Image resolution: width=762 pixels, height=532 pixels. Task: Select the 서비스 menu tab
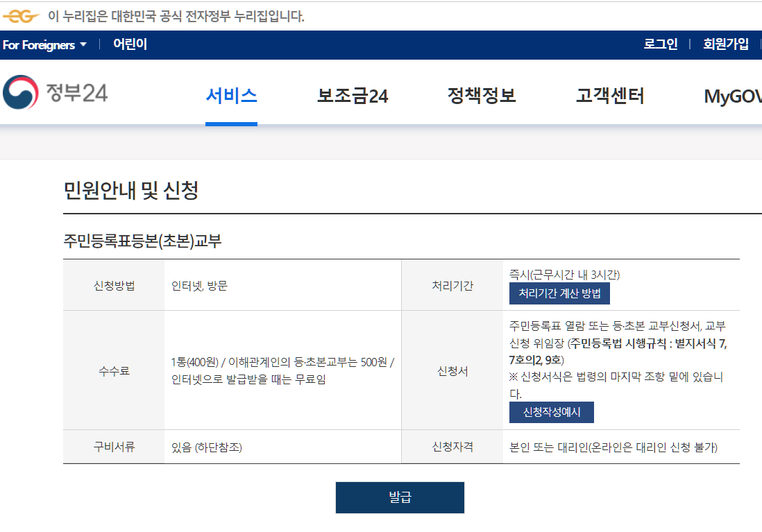(x=231, y=96)
